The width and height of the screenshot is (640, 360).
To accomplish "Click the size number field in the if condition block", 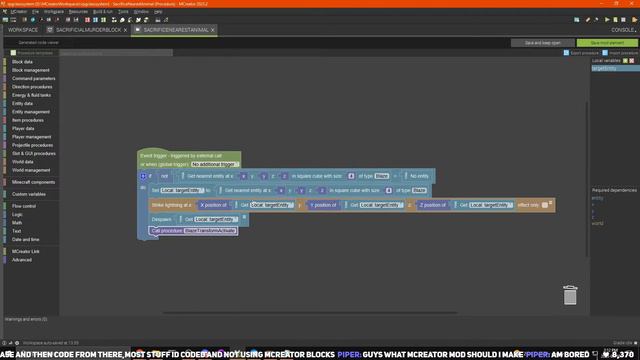I will click(351, 176).
